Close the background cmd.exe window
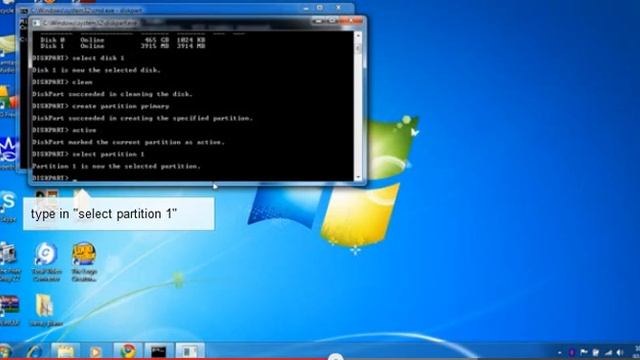Image resolution: width=640 pixels, height=360 pixels. pos(338,8)
